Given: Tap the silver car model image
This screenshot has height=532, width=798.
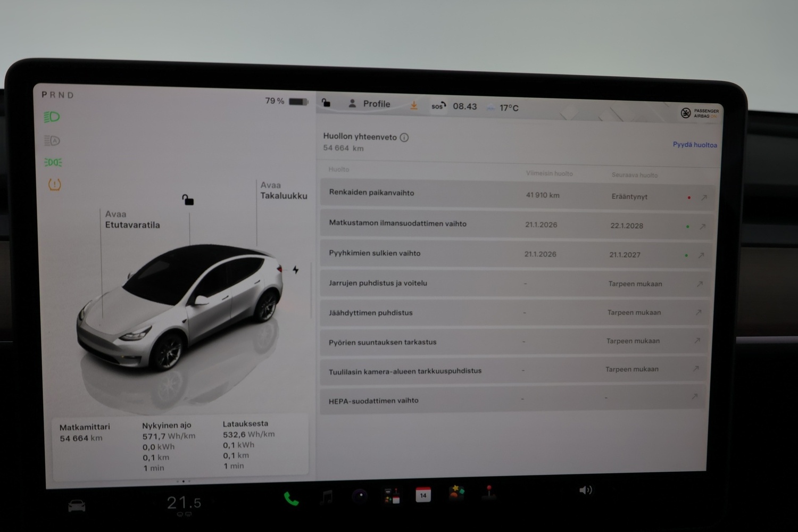Looking at the screenshot, I should pyautogui.click(x=180, y=307).
